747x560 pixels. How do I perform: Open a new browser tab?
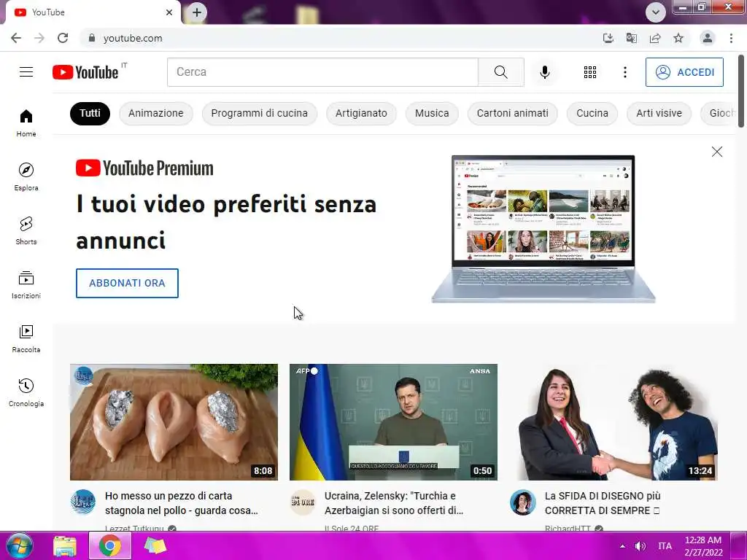tap(197, 12)
